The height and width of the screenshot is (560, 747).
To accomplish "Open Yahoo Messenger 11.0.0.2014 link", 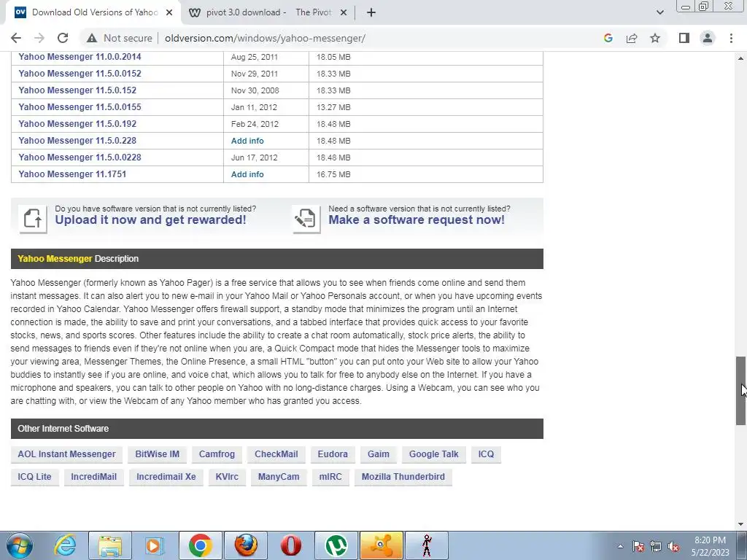I will 80,57.
